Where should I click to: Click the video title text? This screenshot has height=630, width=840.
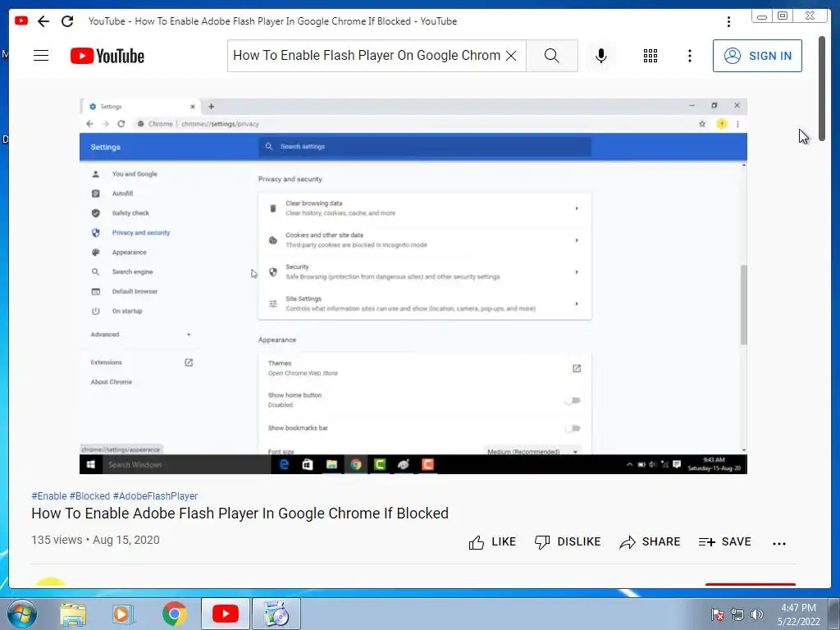[x=240, y=514]
